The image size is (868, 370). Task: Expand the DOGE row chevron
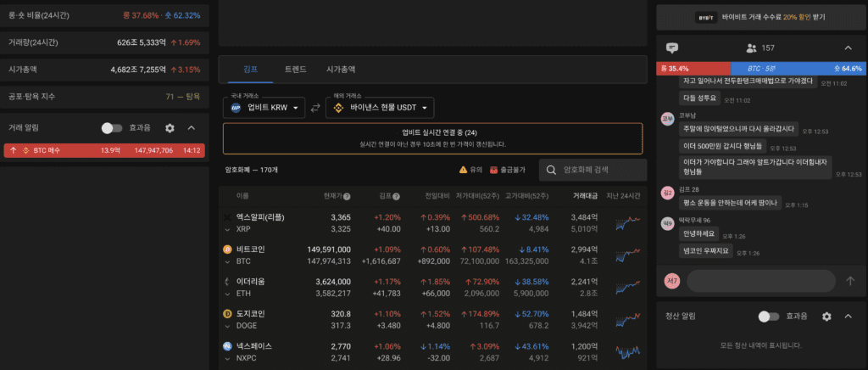tap(227, 326)
